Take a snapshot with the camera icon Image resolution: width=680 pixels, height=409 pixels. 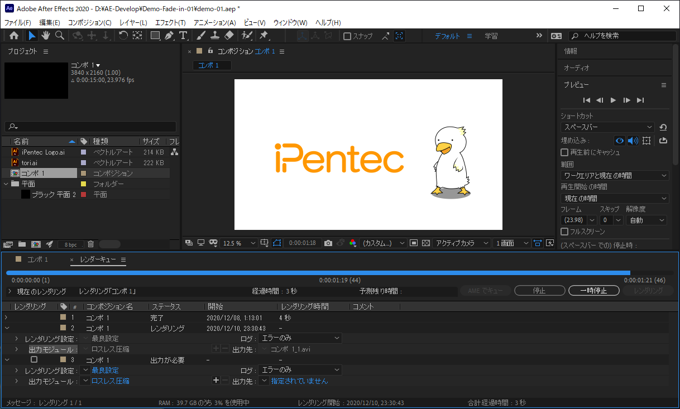(328, 243)
